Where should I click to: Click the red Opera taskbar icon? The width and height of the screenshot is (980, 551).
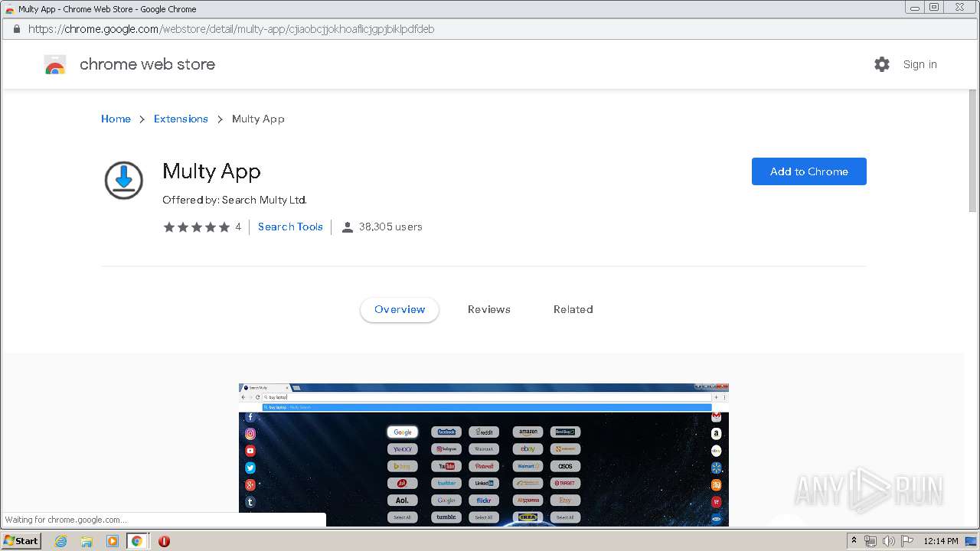(164, 541)
